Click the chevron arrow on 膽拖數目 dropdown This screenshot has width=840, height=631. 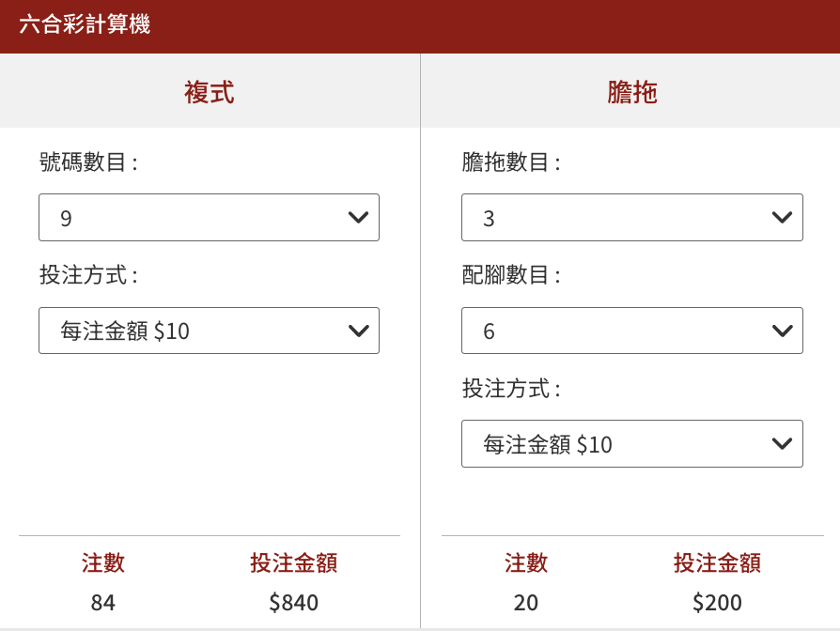coord(781,218)
